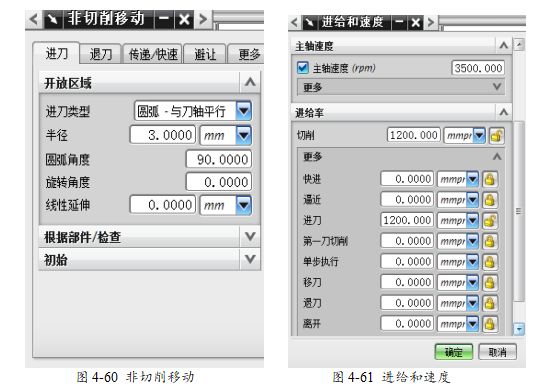This screenshot has width=537, height=387.
Task: Click the 确定 button
Action: (453, 352)
